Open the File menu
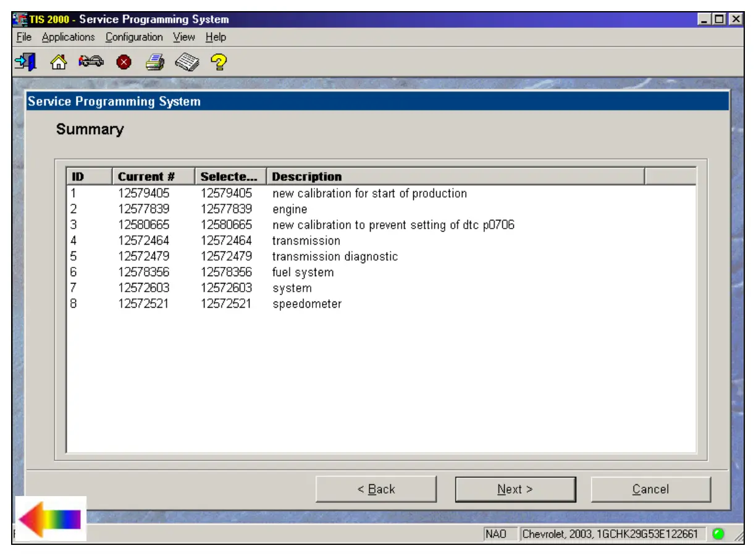The height and width of the screenshot is (556, 756). point(24,37)
